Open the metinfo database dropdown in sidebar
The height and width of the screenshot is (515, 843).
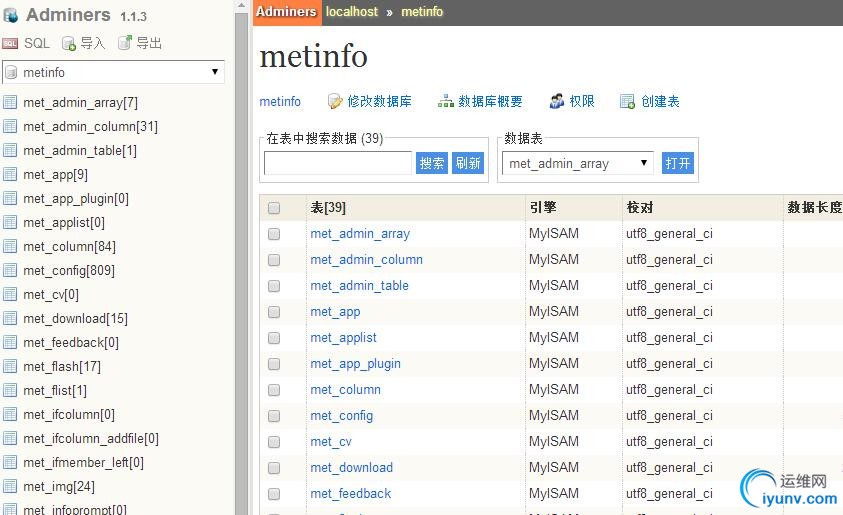(x=113, y=72)
